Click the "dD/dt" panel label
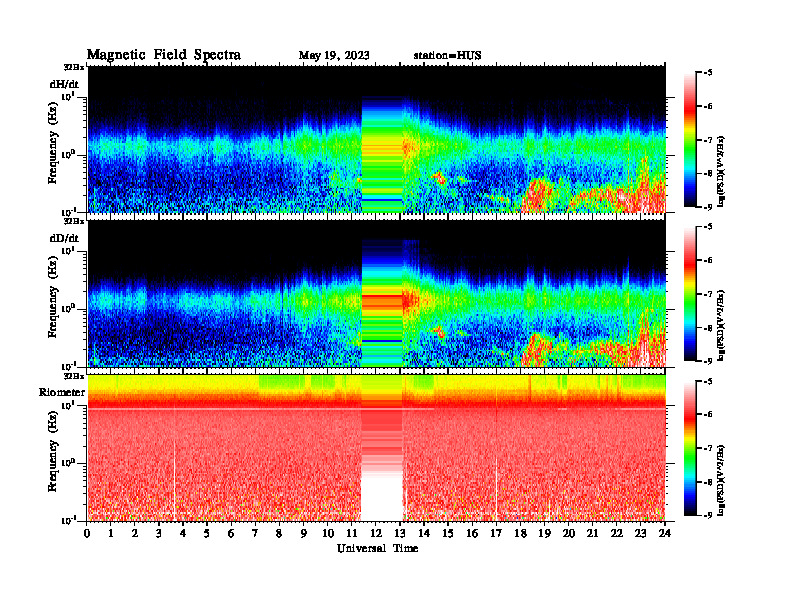Viewport: 792px width, 612px height. pyautogui.click(x=64, y=238)
